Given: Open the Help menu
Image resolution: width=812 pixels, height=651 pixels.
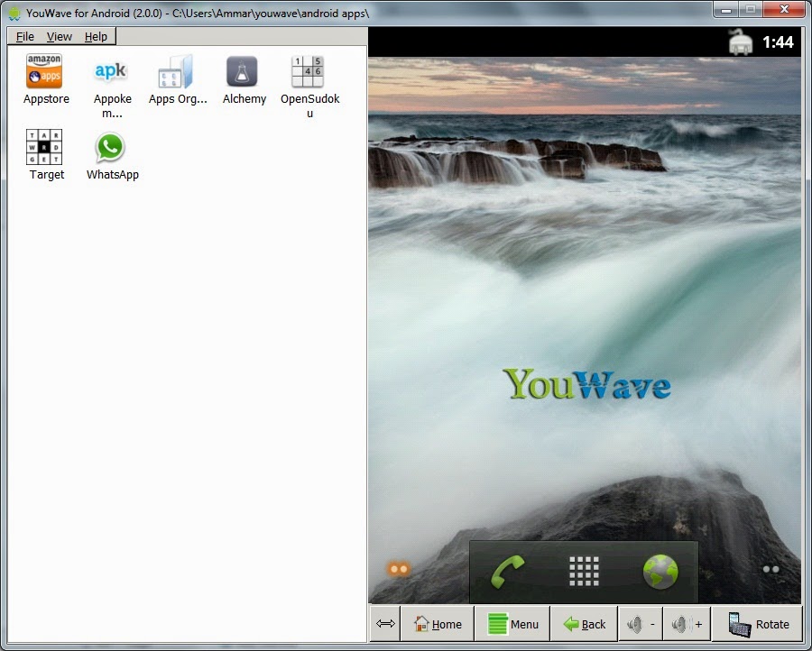Looking at the screenshot, I should (x=96, y=37).
